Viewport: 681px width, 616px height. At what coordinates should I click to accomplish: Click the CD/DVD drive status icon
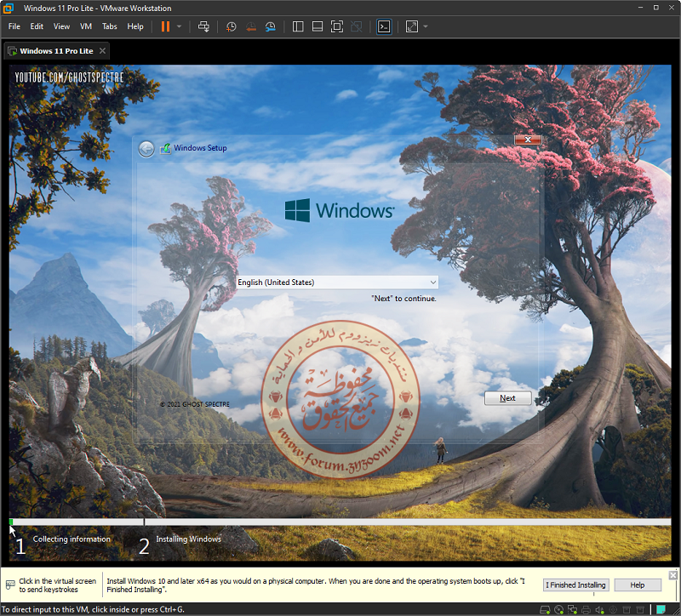(x=559, y=609)
